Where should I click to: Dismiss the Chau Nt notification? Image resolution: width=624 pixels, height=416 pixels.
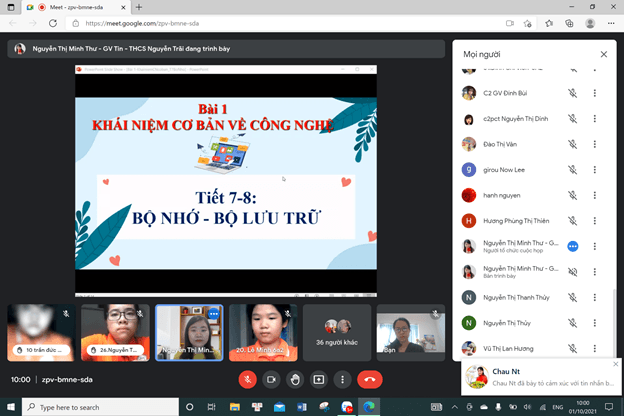click(616, 364)
